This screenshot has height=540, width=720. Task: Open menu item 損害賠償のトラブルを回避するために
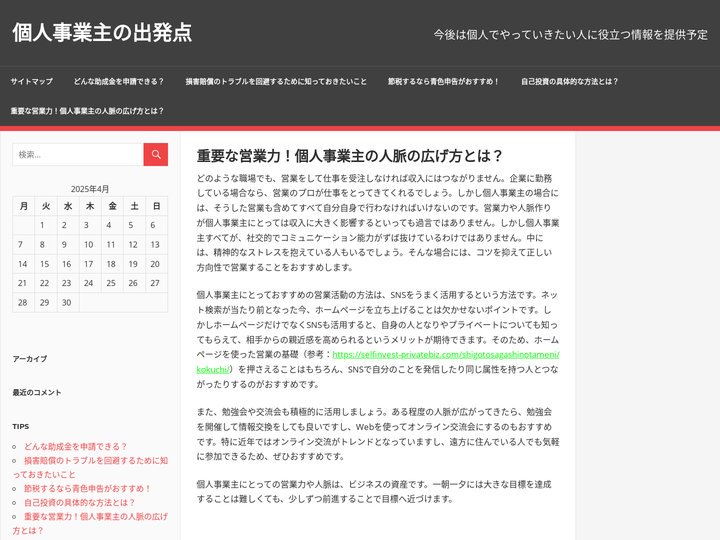(x=276, y=81)
